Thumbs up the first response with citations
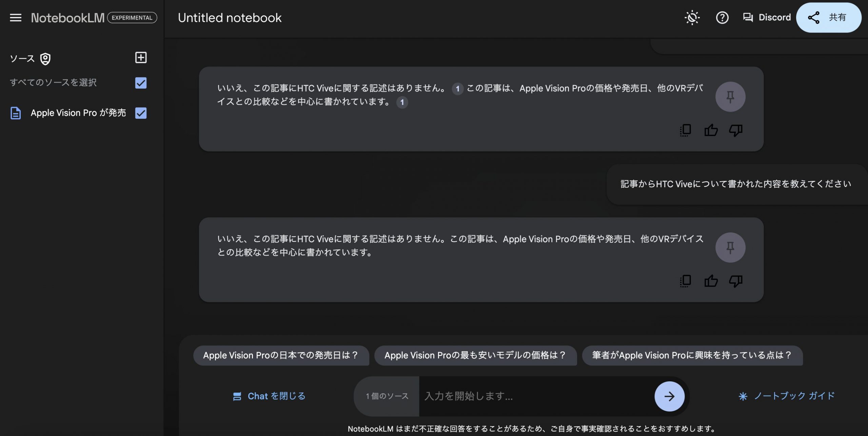Screen dimensions: 868x436 pos(711,130)
